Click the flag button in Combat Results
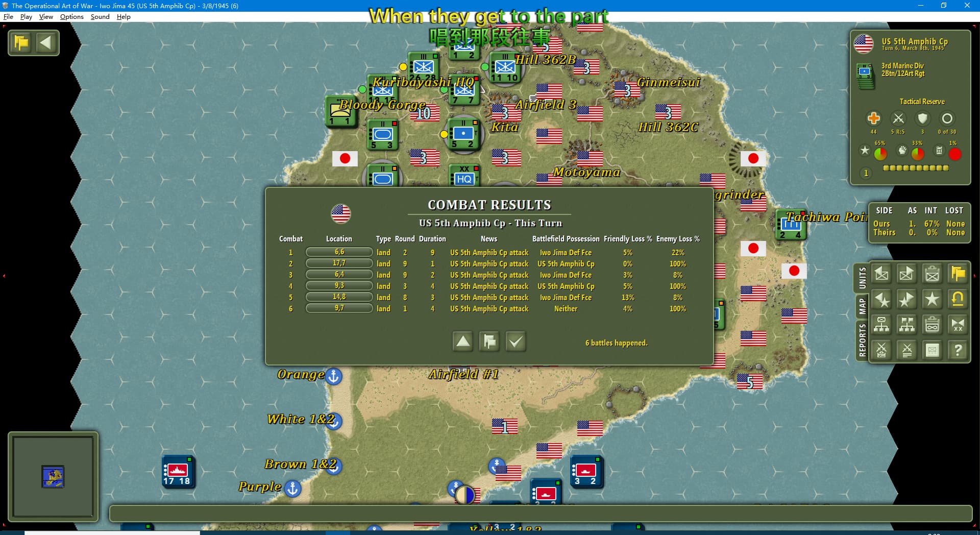 coord(489,342)
